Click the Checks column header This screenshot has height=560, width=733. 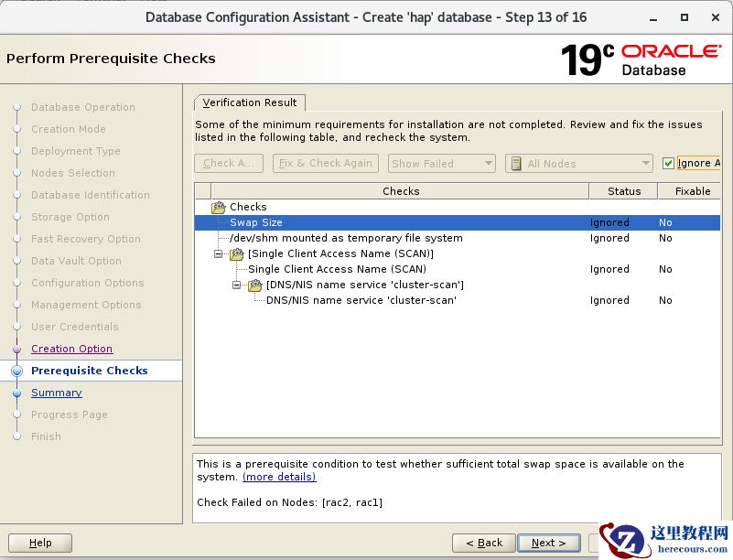tap(401, 191)
